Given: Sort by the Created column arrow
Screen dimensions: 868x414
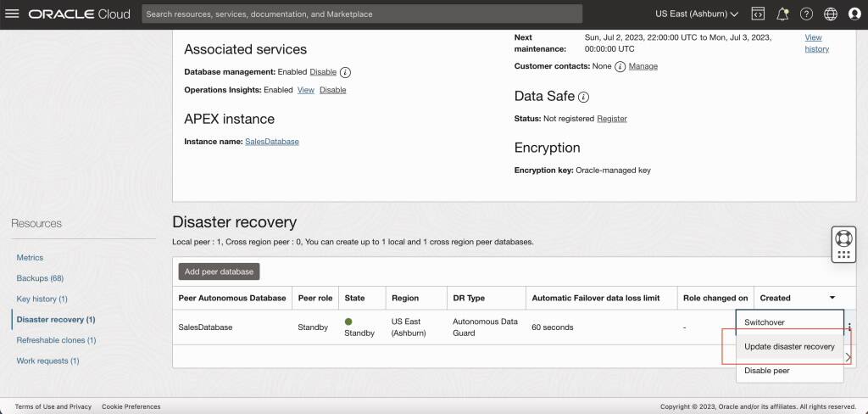Looking at the screenshot, I should (832, 298).
